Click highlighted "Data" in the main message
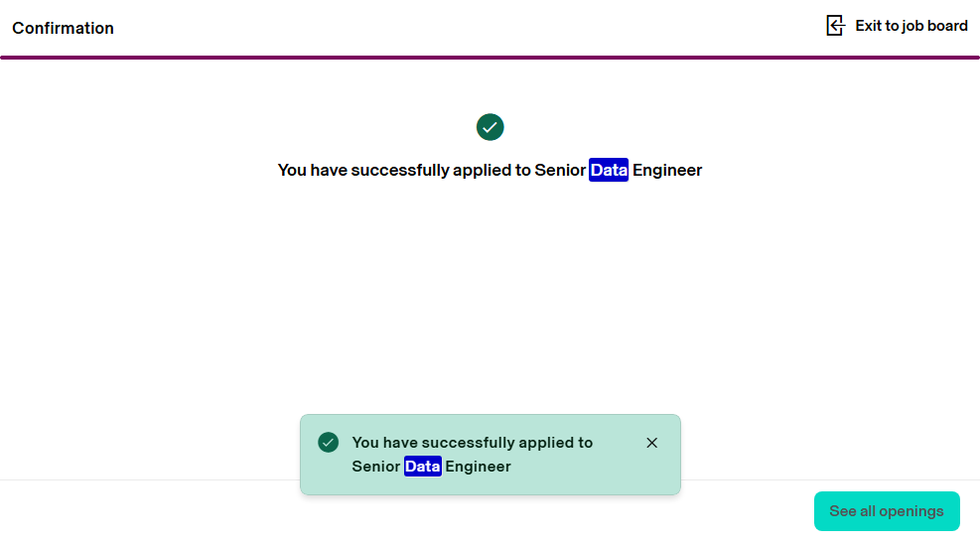The image size is (980, 543). point(609,170)
